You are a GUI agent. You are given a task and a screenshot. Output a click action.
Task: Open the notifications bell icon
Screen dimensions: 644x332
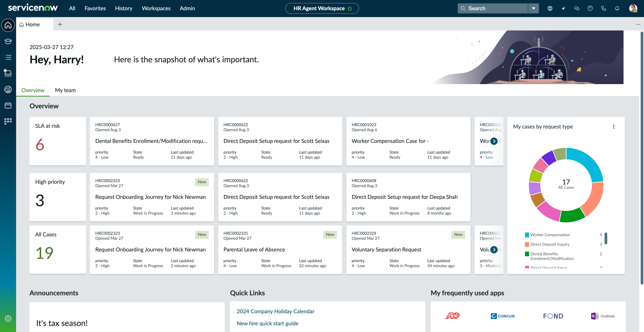tap(617, 8)
